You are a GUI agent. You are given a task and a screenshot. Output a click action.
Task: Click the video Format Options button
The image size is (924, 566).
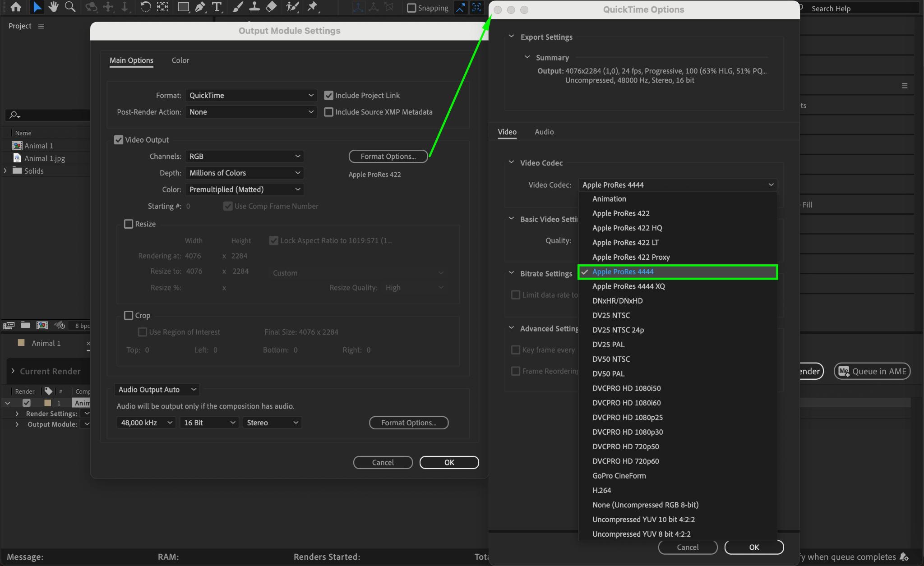[x=388, y=156]
